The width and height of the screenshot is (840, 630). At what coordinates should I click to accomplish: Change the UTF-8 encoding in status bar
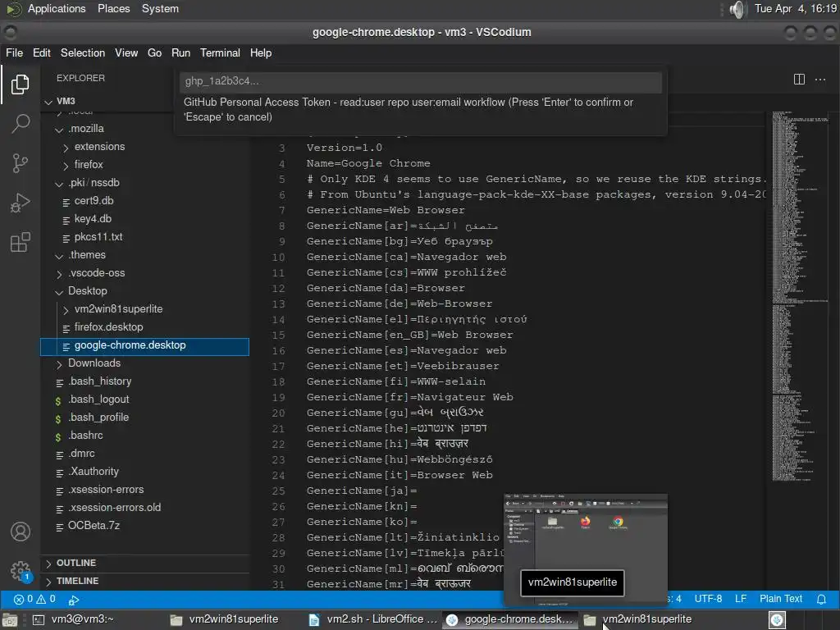[x=708, y=599]
